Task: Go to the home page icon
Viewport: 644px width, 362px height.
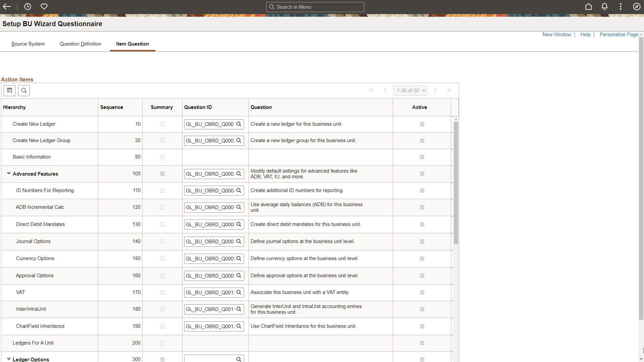Action: coord(588,7)
